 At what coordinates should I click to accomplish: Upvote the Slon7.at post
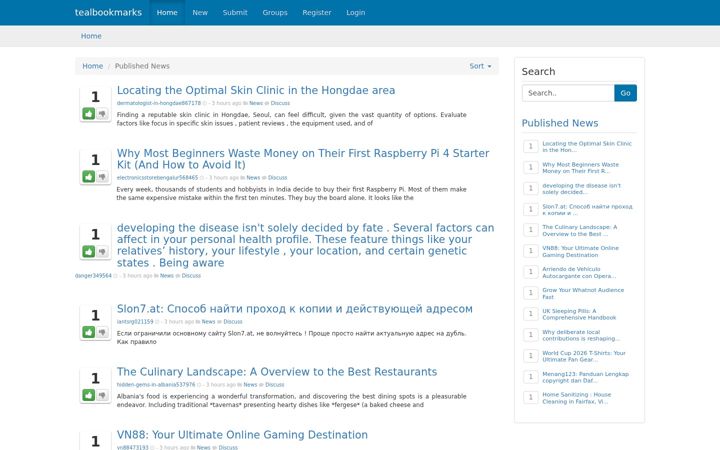pyautogui.click(x=89, y=332)
